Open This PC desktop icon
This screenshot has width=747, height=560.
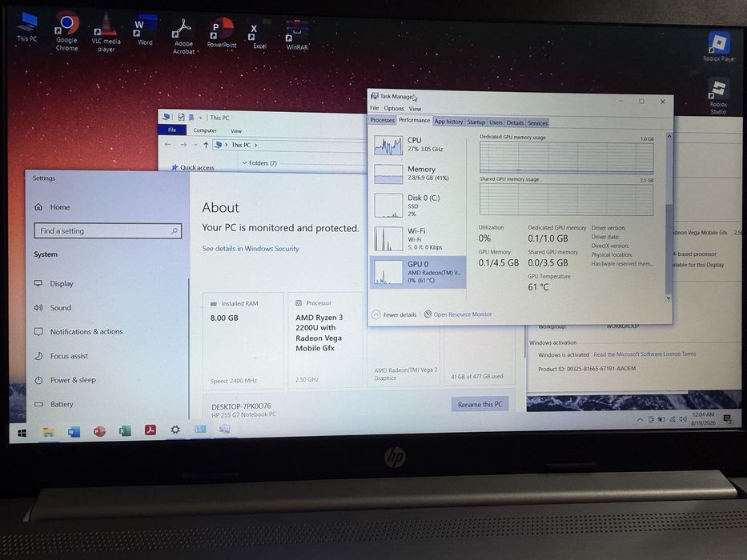coord(27,26)
